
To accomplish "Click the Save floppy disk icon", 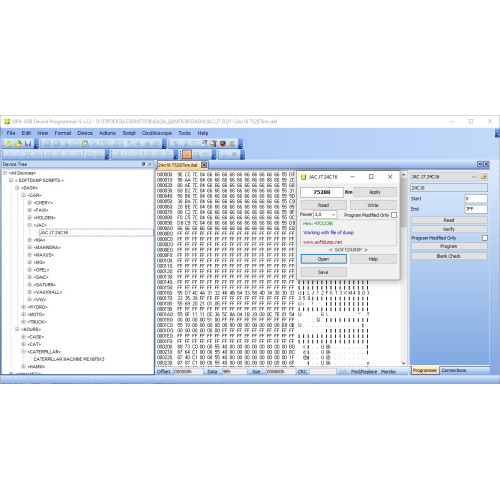I will tap(28, 144).
